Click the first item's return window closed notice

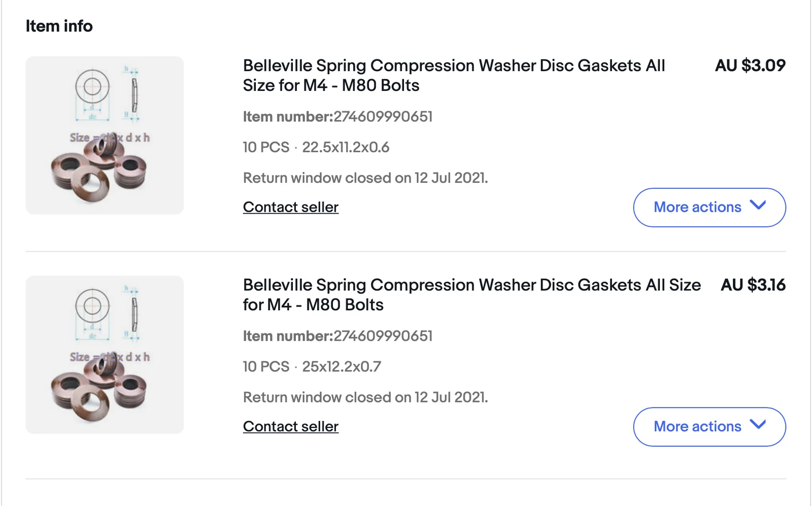pyautogui.click(x=365, y=178)
